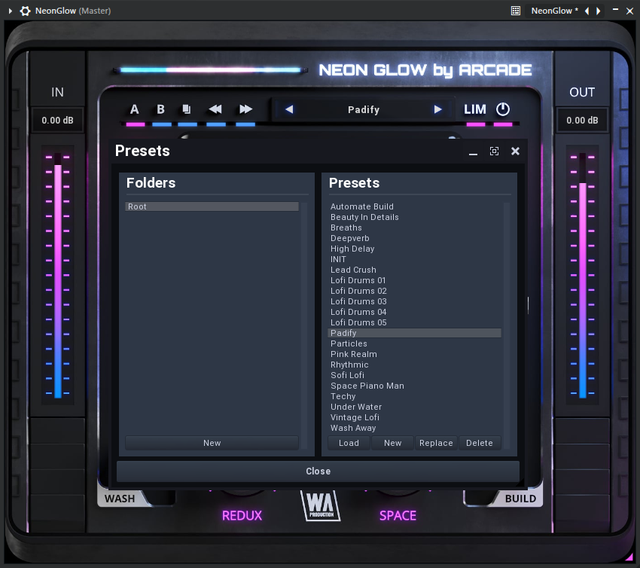
Task: Select the Space Piano Man preset
Action: [x=367, y=386]
